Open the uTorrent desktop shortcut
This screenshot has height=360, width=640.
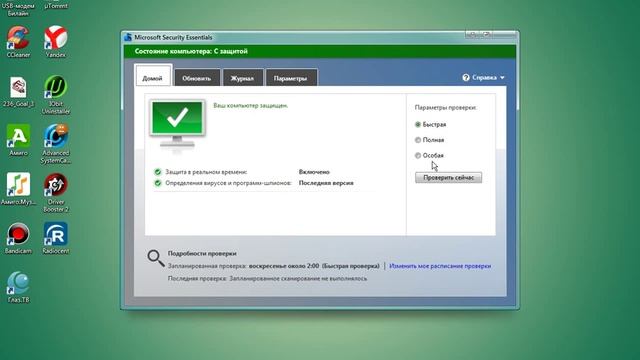coord(56,5)
